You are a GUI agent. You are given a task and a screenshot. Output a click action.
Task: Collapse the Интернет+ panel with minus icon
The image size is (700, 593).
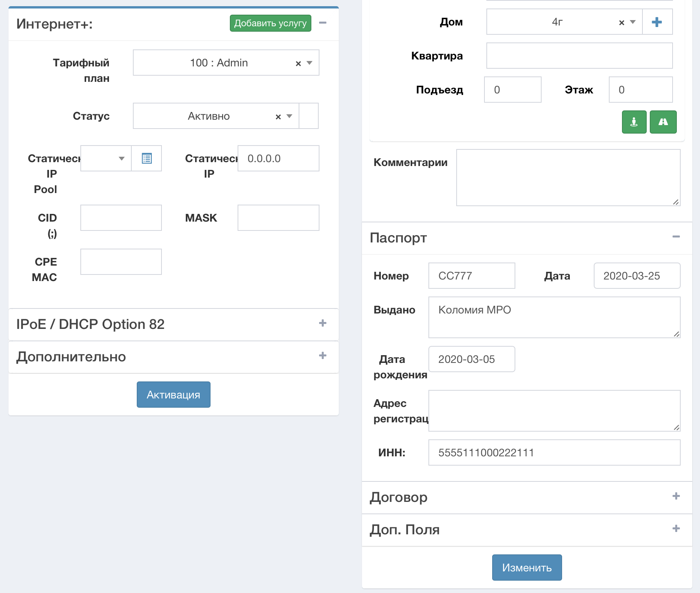click(x=323, y=23)
